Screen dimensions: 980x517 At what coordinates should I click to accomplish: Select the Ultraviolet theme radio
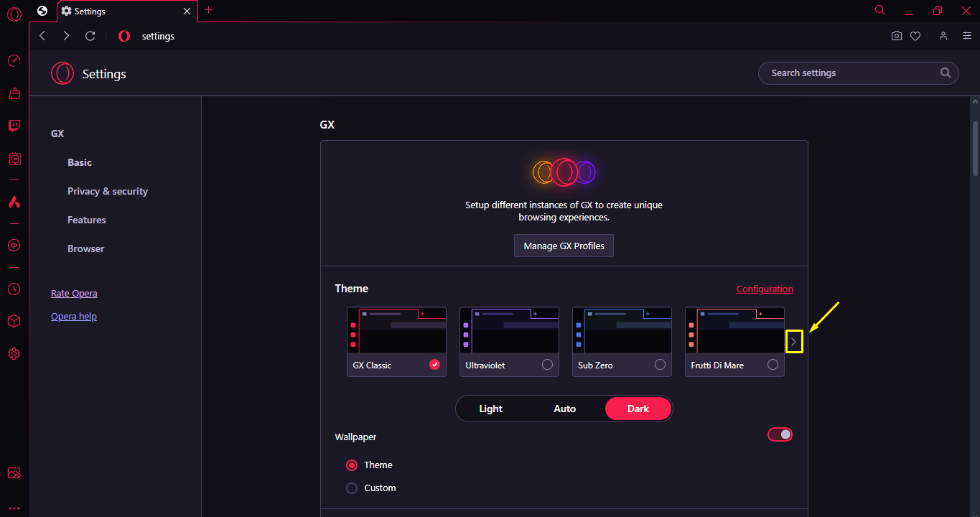[x=547, y=365]
